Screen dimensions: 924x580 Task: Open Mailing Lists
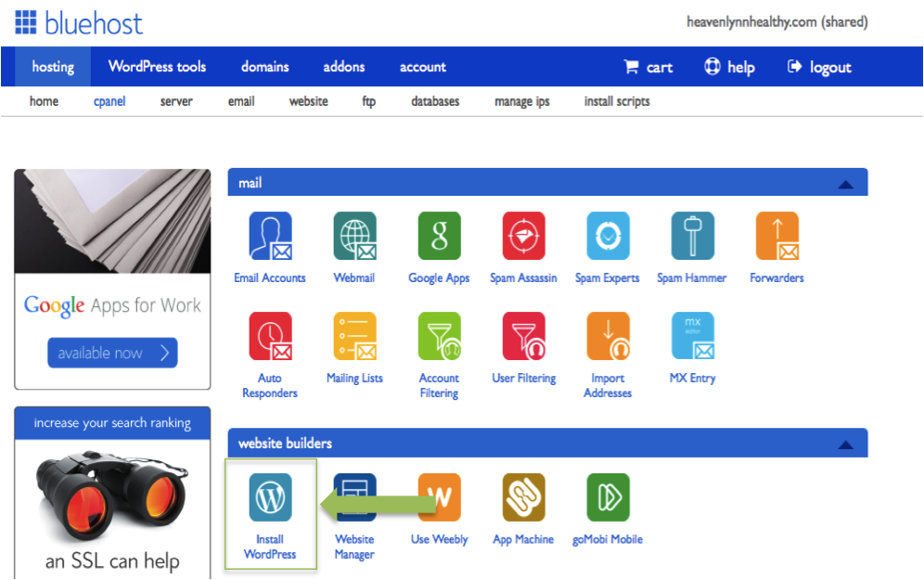tap(354, 336)
